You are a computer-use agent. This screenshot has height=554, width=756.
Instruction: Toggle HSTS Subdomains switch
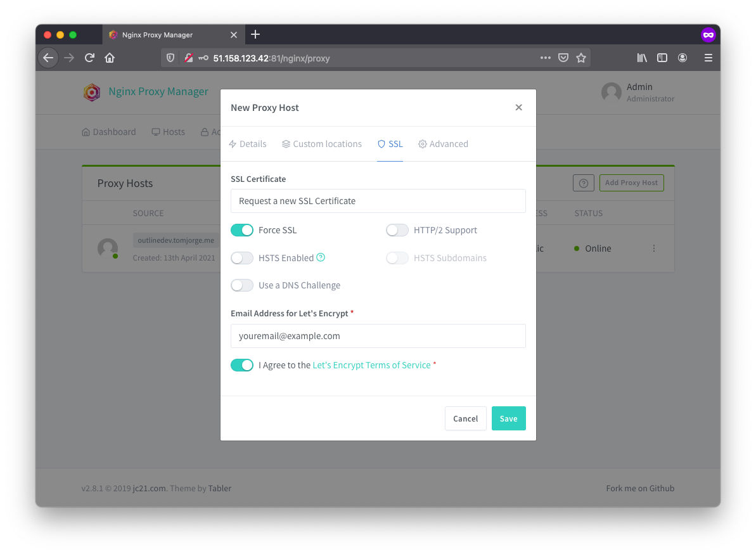(x=397, y=258)
